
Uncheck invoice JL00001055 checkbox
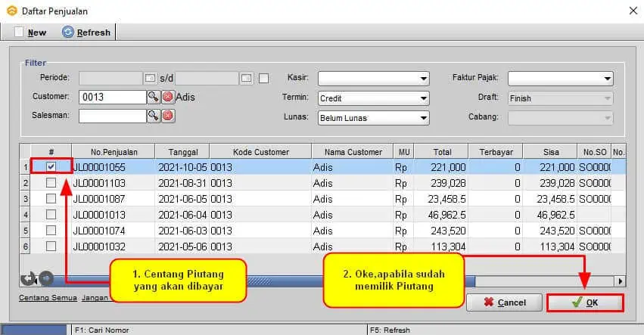coord(51,166)
